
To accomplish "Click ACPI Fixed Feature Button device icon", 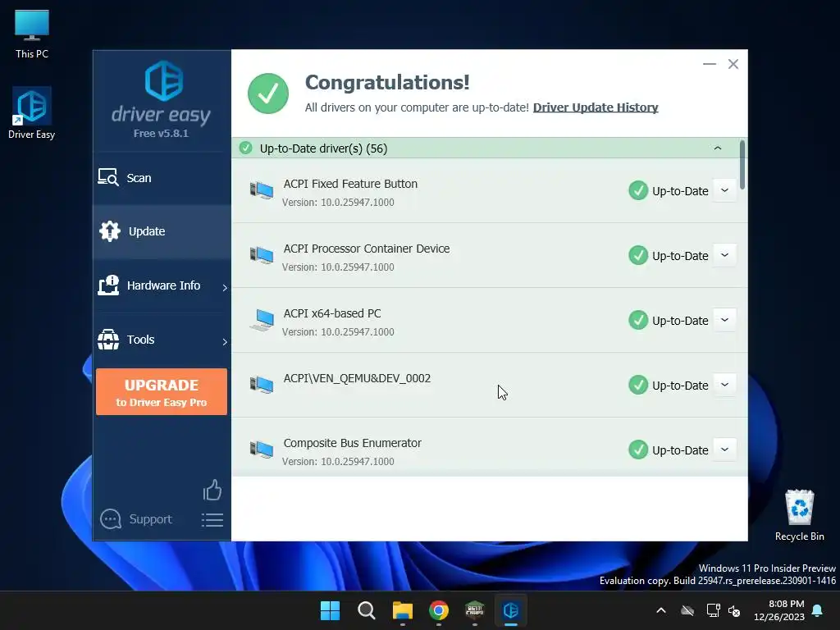I will pyautogui.click(x=262, y=190).
